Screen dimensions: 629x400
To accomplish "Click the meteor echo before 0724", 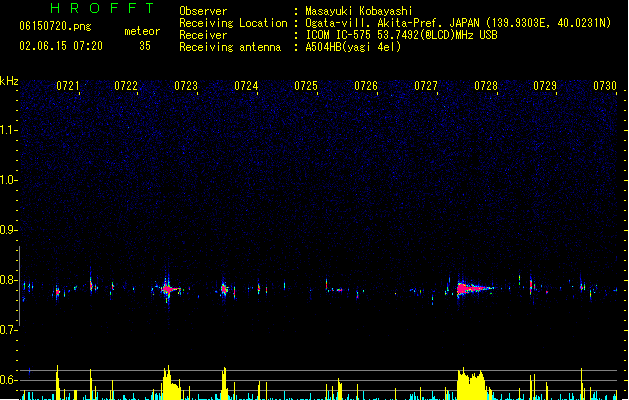I will click(224, 288).
